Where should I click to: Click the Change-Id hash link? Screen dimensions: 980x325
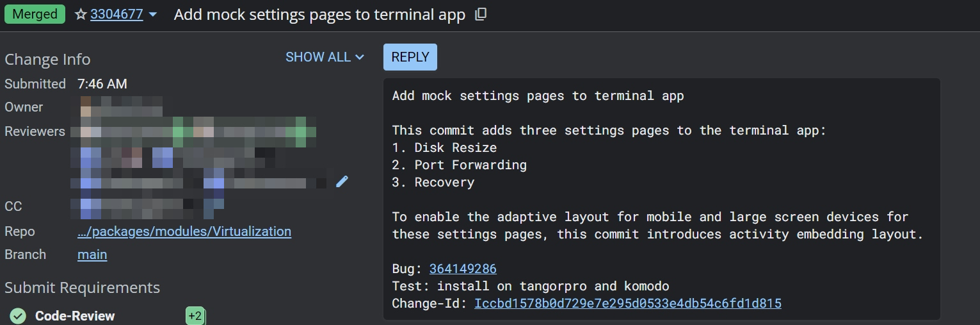627,303
